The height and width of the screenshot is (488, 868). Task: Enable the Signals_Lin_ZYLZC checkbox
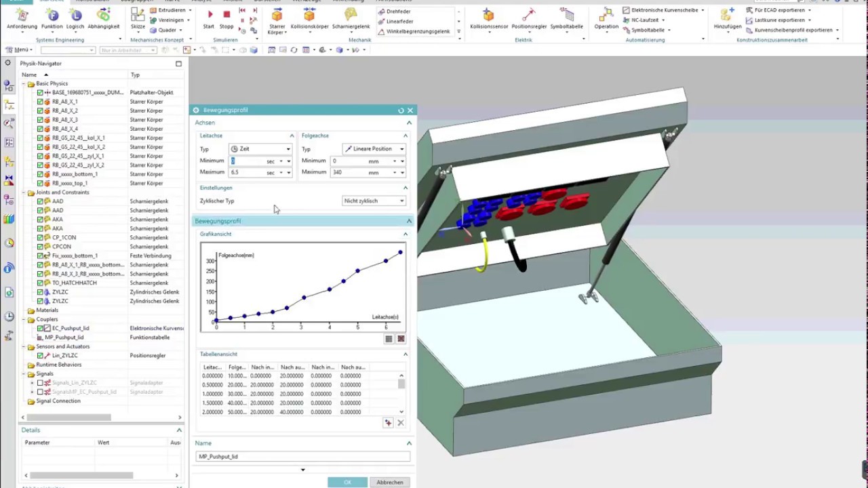[40, 383]
